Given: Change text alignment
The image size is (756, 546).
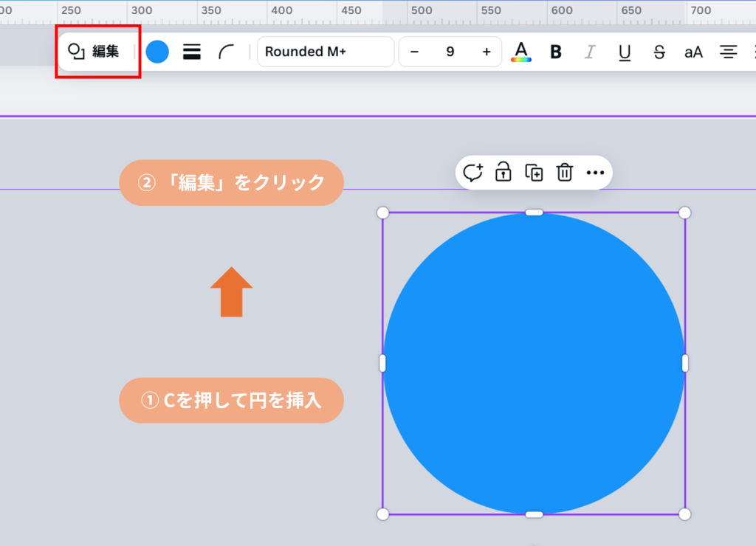Looking at the screenshot, I should [729, 52].
